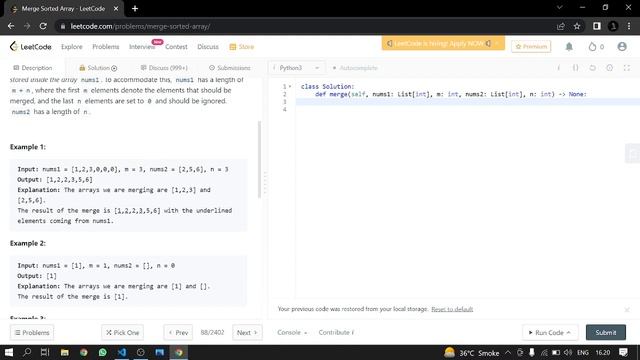
Task: Open Task View on taskbar
Action: [x=45, y=352]
